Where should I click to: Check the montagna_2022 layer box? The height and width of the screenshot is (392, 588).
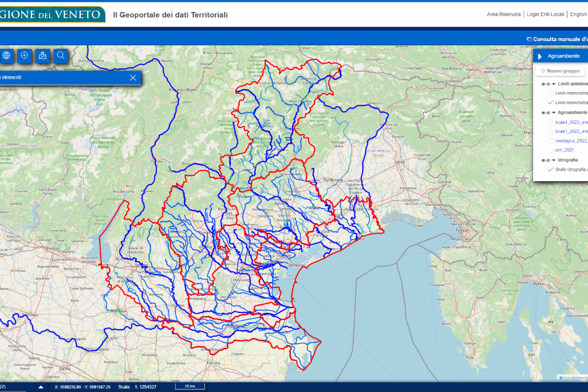(550, 141)
